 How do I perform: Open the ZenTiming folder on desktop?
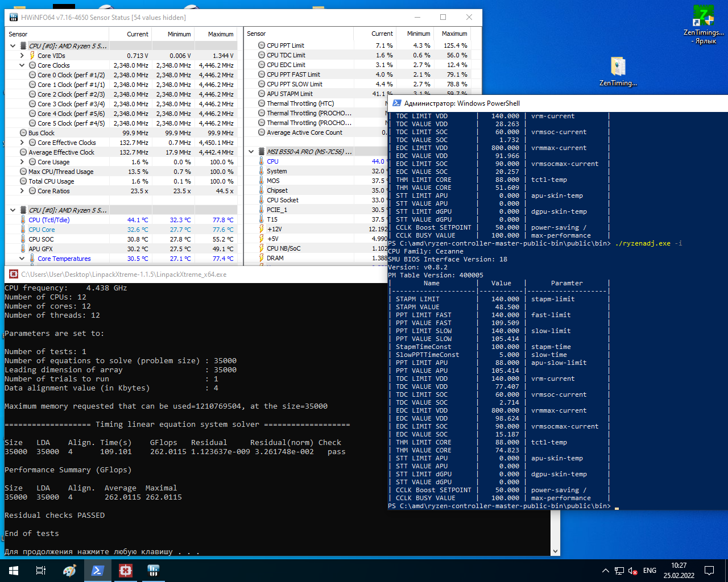coord(618,72)
